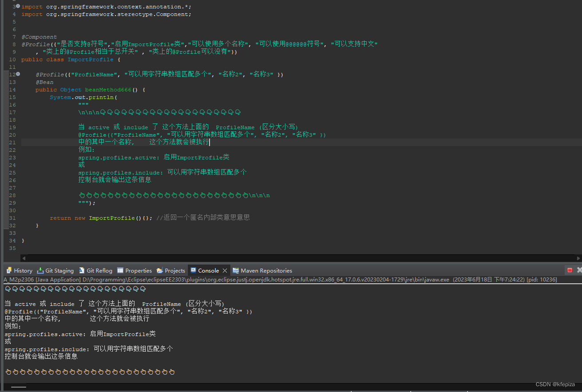Click the editor horizontal scrollbar left arrow

(24, 258)
